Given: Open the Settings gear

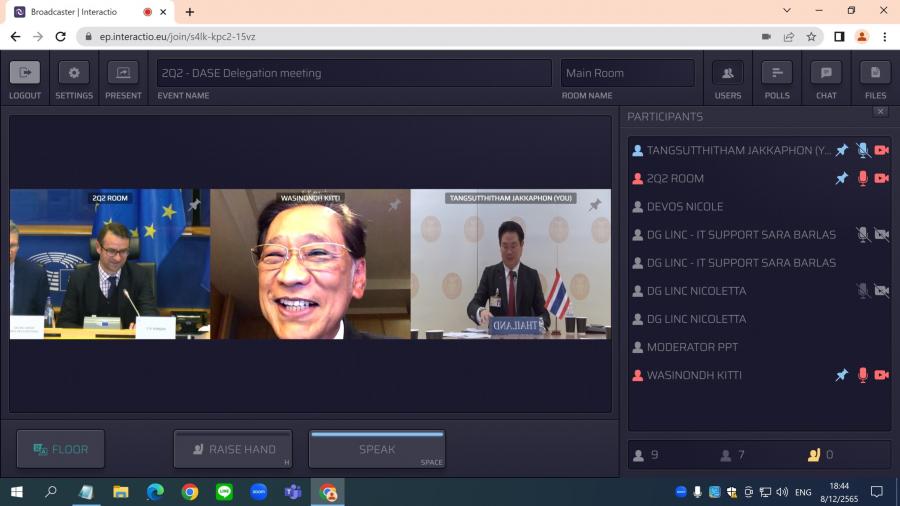Looking at the screenshot, I should tap(74, 73).
